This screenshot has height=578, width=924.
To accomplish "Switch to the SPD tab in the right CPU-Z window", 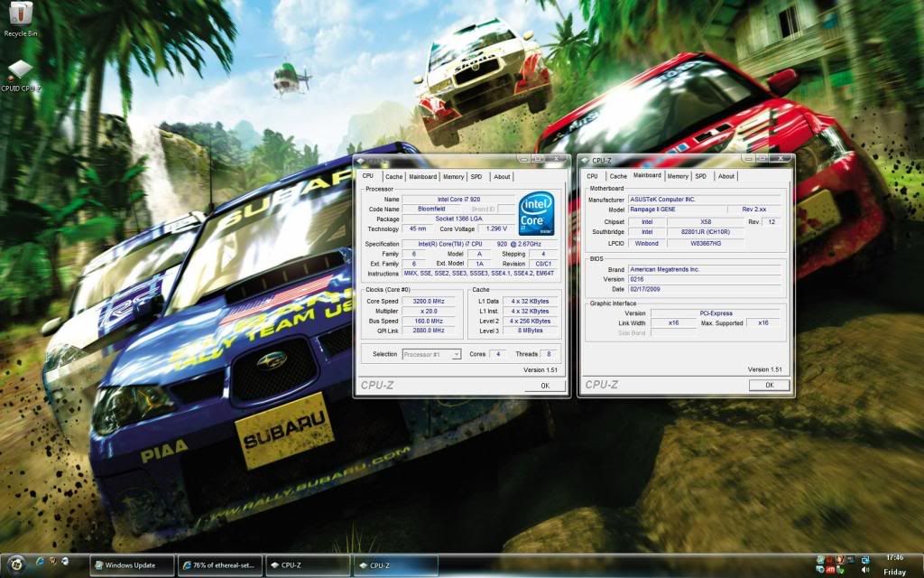I will tap(700, 176).
